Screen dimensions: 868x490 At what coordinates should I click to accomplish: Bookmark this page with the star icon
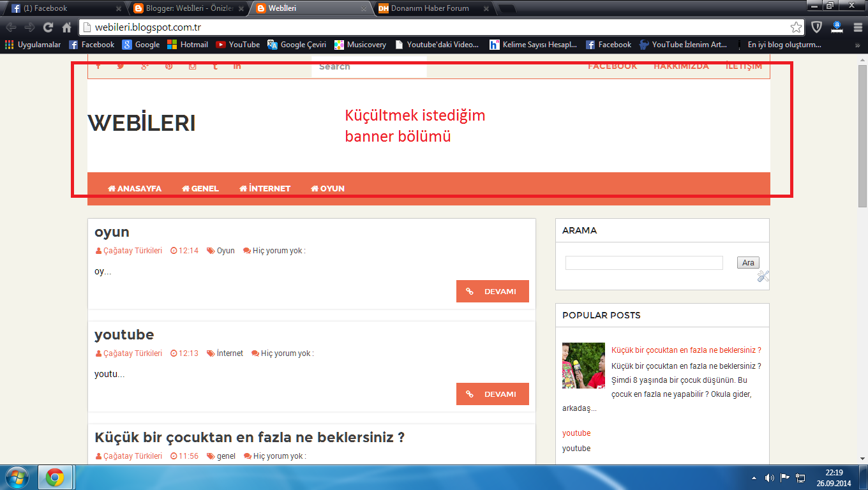click(796, 27)
